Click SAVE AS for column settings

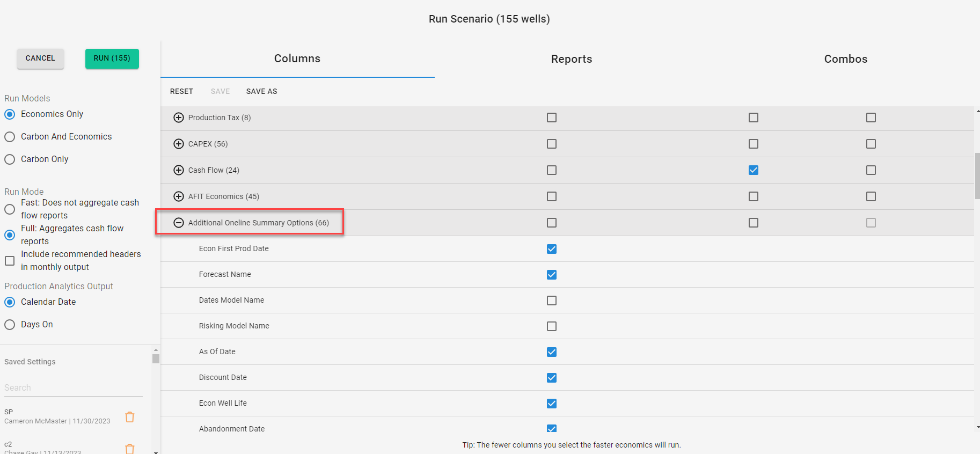(x=261, y=91)
